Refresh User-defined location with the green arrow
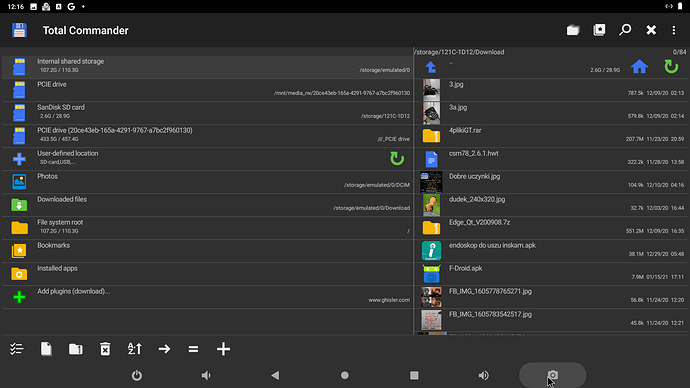The image size is (690, 388). [x=397, y=158]
